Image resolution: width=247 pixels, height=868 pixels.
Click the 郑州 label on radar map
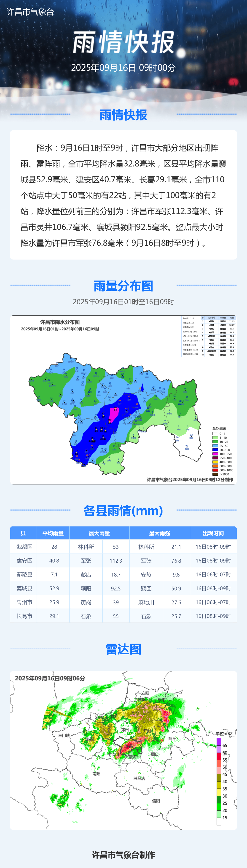tap(125, 730)
